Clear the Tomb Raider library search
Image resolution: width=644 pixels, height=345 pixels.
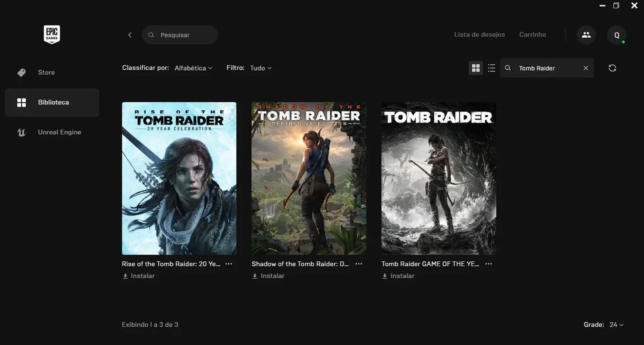586,68
